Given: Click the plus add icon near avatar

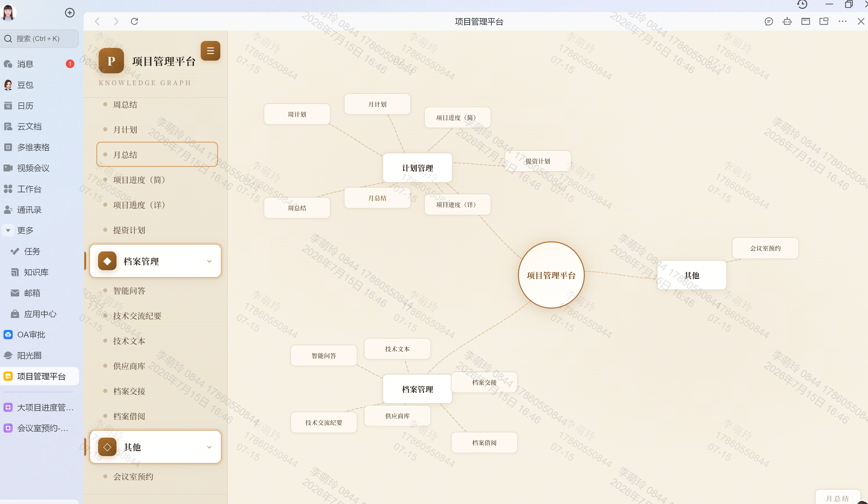Looking at the screenshot, I should (70, 13).
